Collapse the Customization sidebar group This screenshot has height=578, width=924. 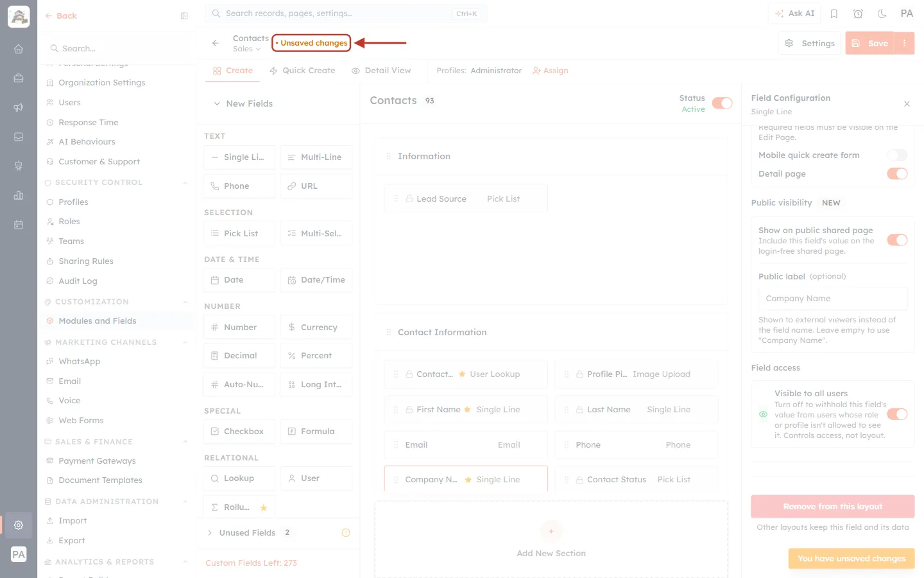coord(185,302)
